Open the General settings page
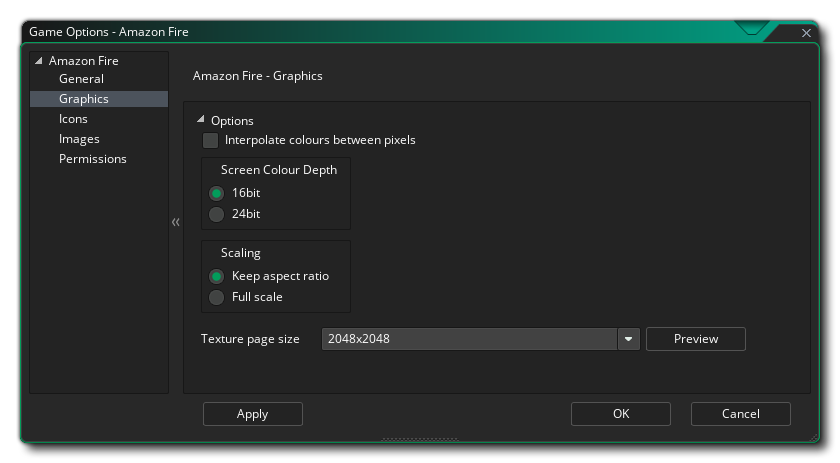840x463 pixels. coord(81,79)
